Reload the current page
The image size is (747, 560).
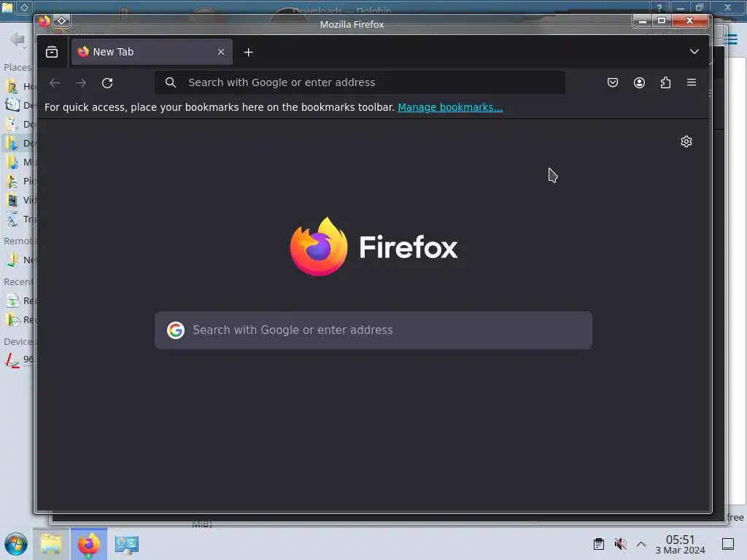click(x=107, y=83)
